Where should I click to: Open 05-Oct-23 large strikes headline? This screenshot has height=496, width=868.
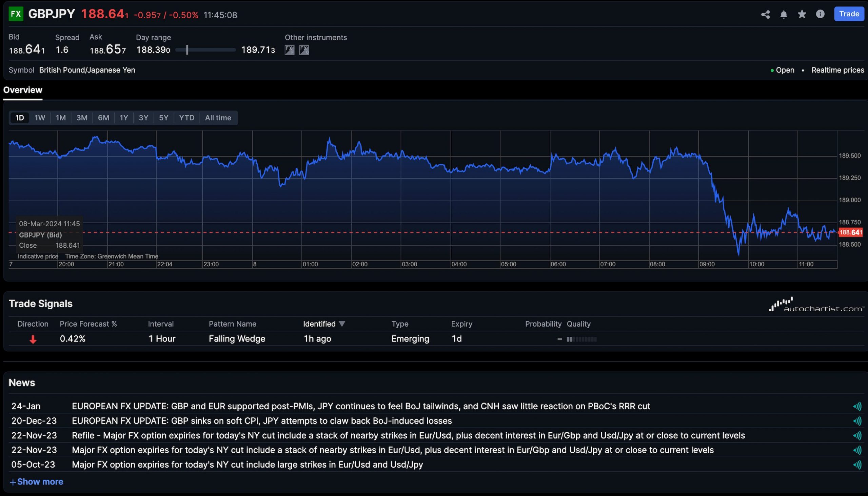pyautogui.click(x=248, y=465)
